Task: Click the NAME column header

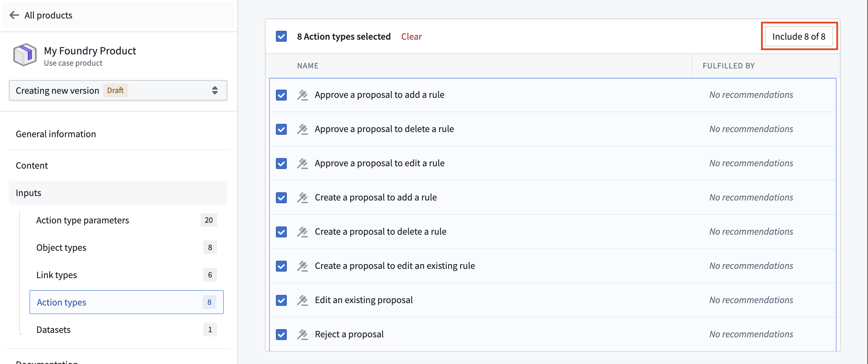Action: pos(308,66)
